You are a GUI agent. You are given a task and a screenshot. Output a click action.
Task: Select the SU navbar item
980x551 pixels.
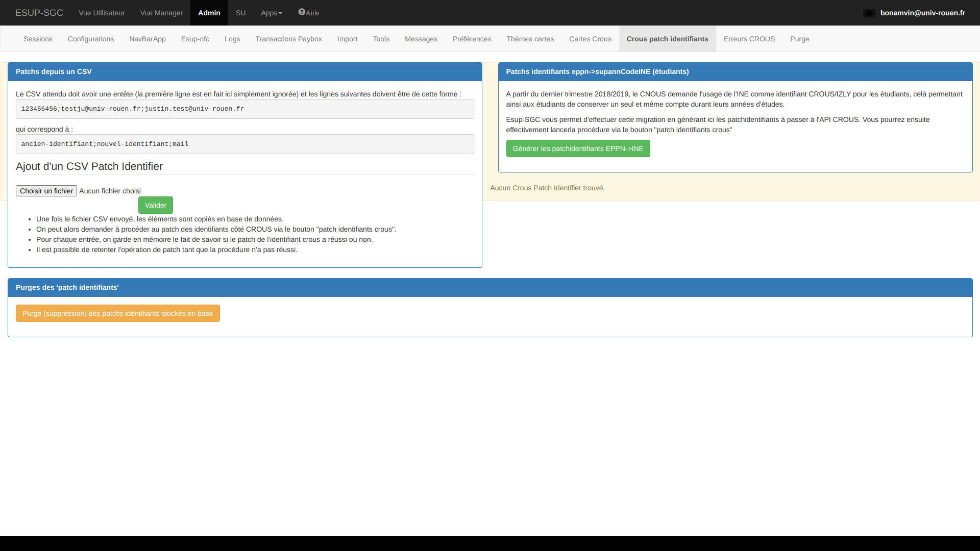[240, 13]
